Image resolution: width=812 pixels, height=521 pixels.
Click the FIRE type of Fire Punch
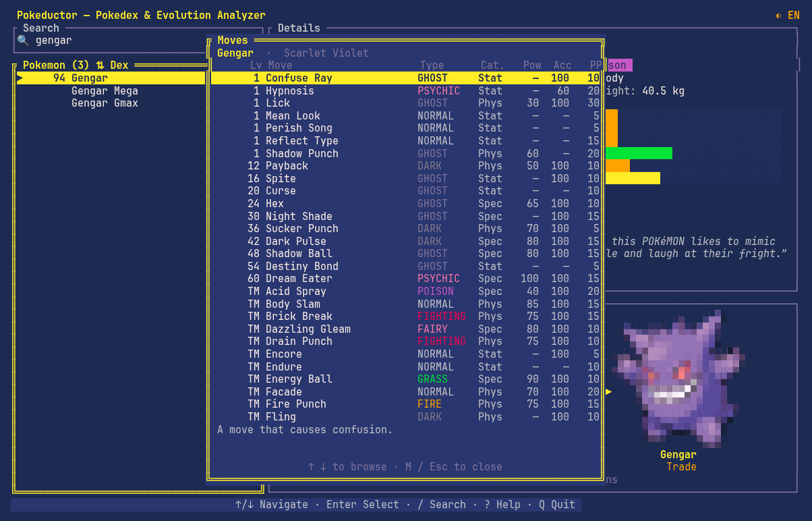[430, 404]
